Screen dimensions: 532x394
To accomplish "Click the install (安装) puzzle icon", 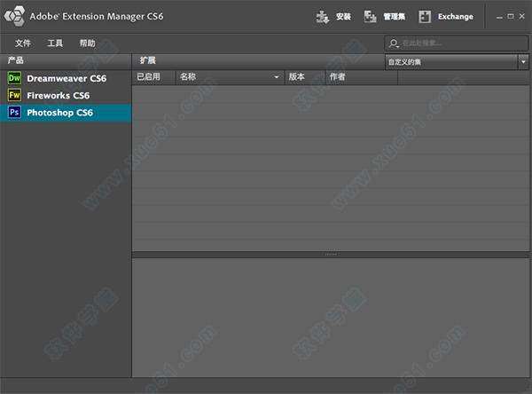I will [x=323, y=16].
